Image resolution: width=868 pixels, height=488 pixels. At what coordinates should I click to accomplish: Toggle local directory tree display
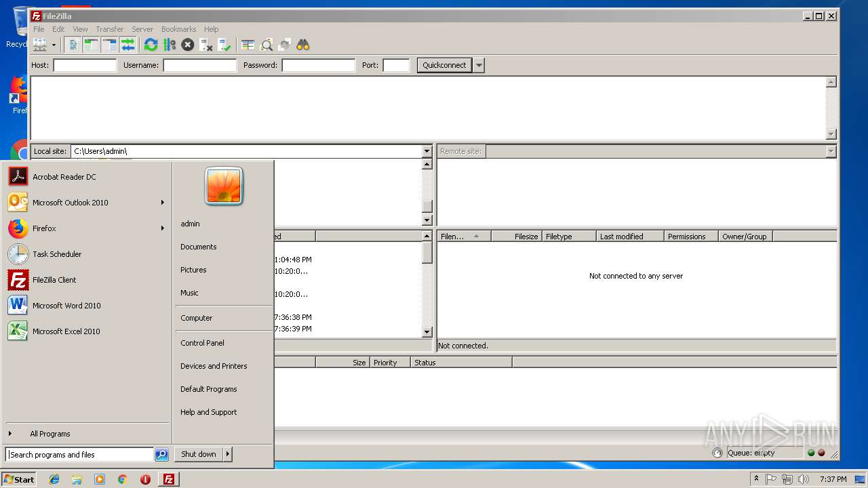click(x=92, y=45)
